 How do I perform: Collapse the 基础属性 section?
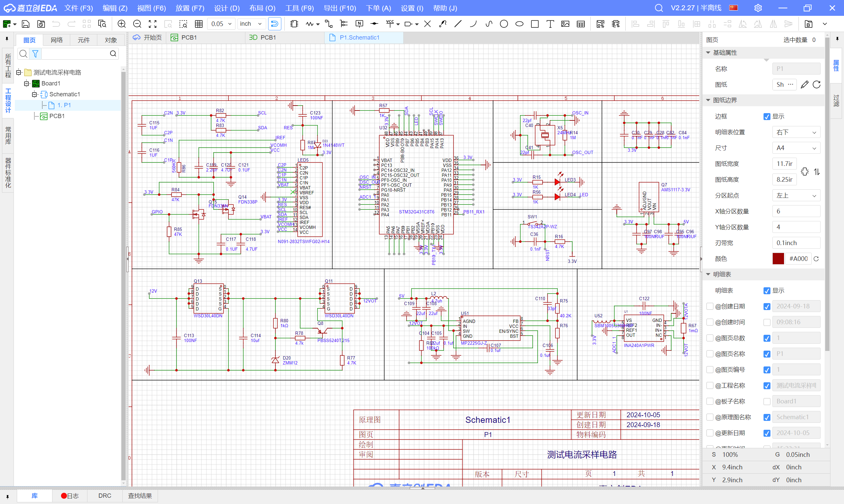coord(708,53)
